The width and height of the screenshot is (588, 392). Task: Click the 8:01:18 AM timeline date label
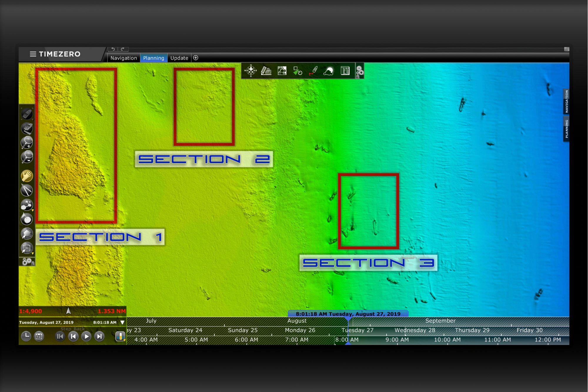point(348,314)
